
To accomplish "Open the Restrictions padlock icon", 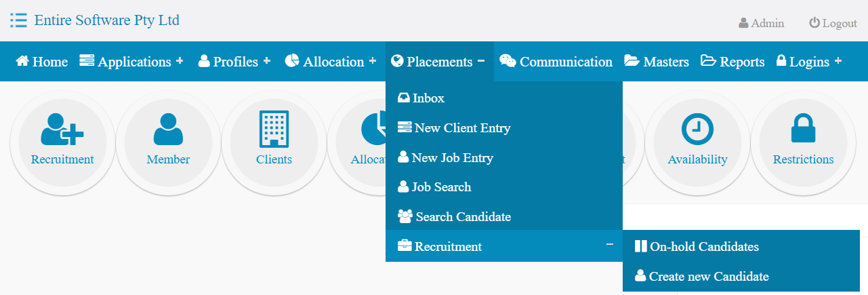I will tap(803, 129).
